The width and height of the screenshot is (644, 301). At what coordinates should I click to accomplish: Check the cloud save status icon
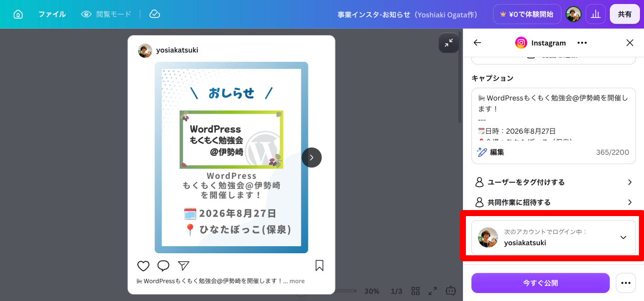point(155,14)
